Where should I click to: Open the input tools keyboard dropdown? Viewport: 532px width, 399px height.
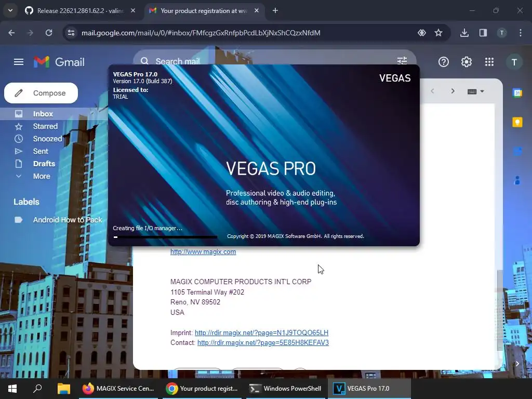tap(476, 91)
